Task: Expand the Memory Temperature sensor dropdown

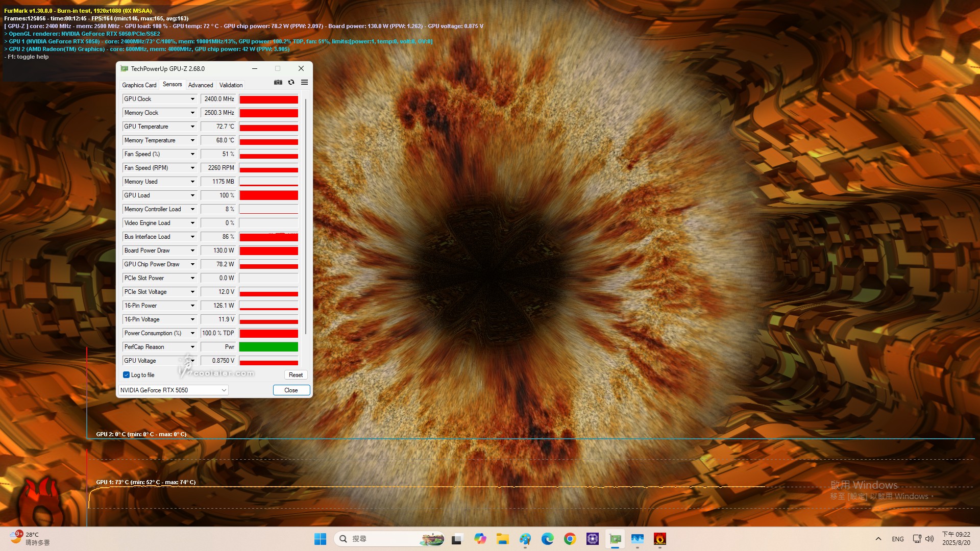Action: [x=192, y=140]
